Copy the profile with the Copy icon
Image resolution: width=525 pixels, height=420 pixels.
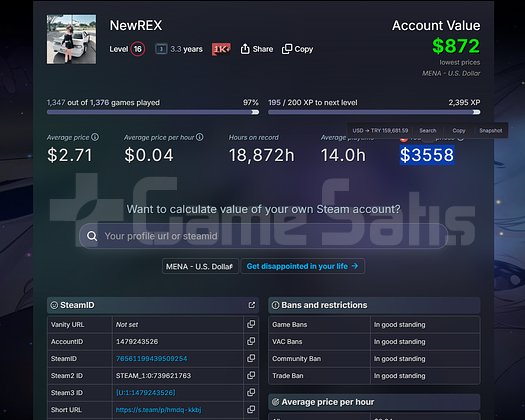[287, 49]
